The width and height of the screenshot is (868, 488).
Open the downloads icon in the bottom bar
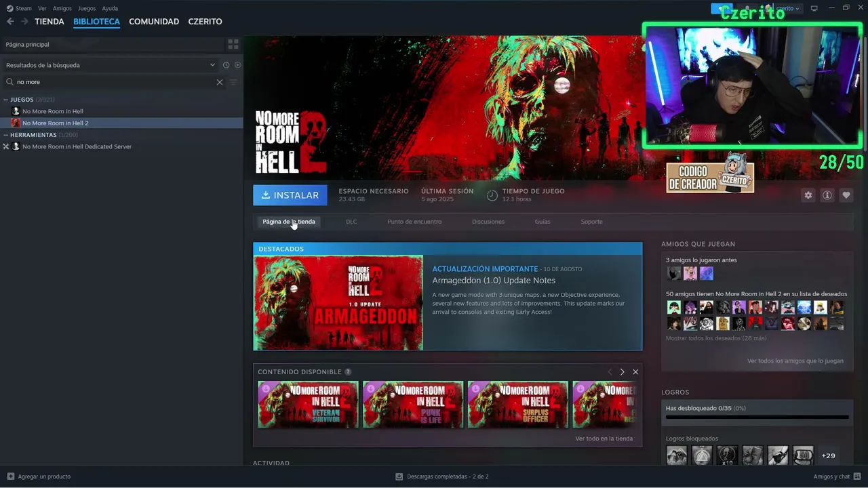(x=399, y=476)
